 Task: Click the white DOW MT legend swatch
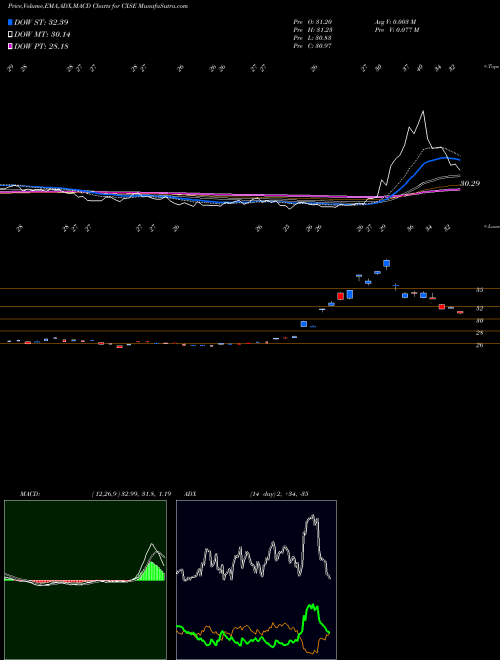click(x=10, y=35)
